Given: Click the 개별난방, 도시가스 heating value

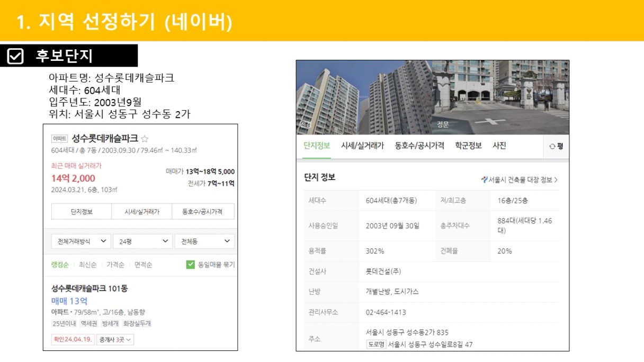Looking at the screenshot, I should tap(392, 292).
